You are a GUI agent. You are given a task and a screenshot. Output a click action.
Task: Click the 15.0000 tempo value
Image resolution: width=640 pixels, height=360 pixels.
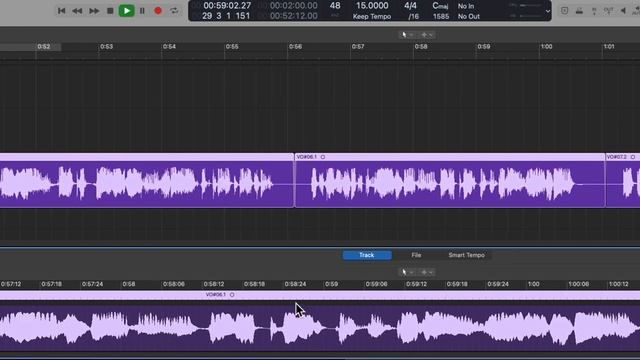point(372,6)
